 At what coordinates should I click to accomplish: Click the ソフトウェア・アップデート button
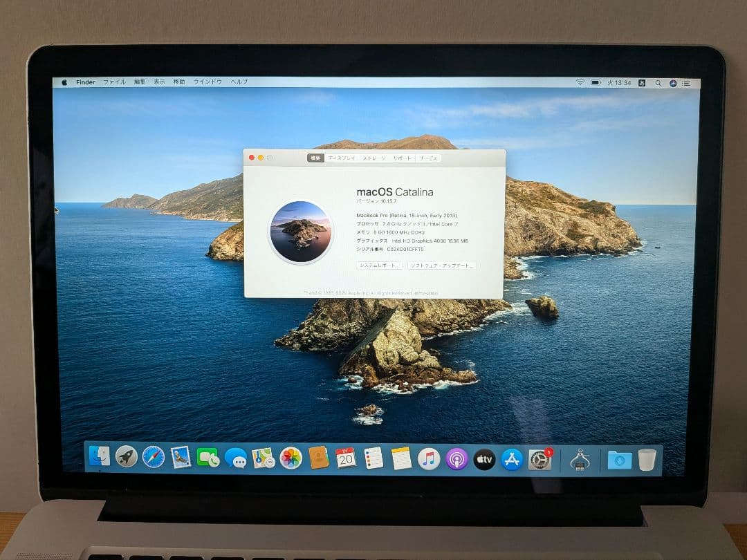click(x=441, y=265)
